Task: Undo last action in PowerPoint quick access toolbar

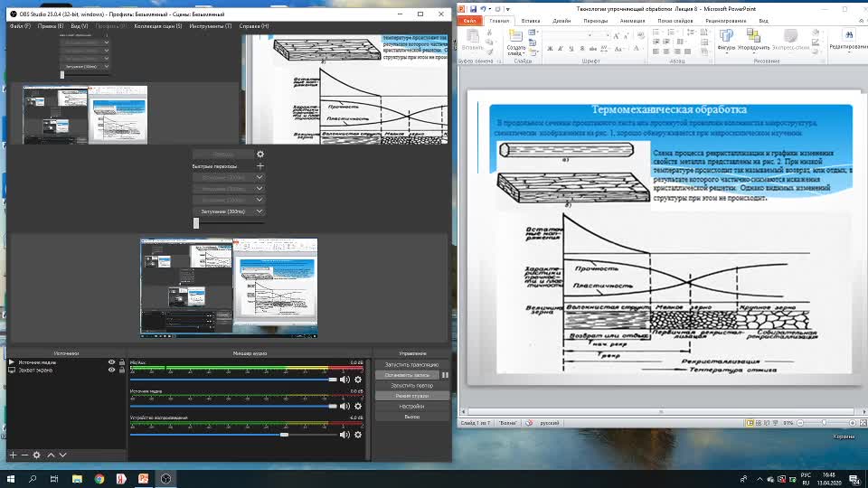Action: point(483,9)
